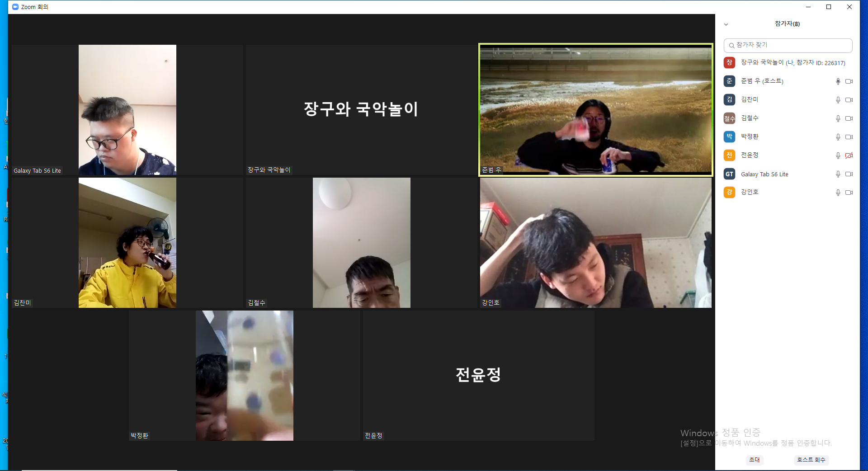Click the microphone icon for 준범 우
Screen dimensions: 868x471
tap(838, 81)
